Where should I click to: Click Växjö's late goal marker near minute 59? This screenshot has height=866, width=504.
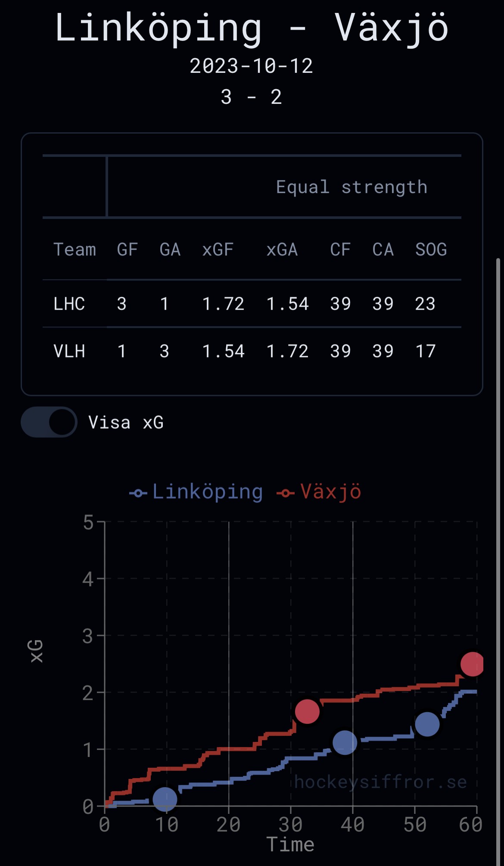[x=472, y=664]
